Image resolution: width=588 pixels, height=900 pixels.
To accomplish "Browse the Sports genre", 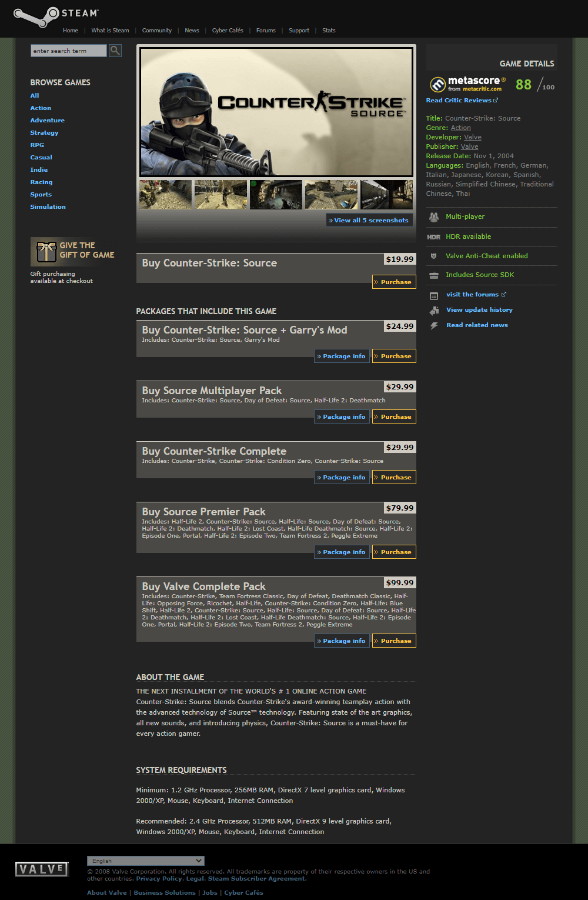I will pyautogui.click(x=41, y=194).
